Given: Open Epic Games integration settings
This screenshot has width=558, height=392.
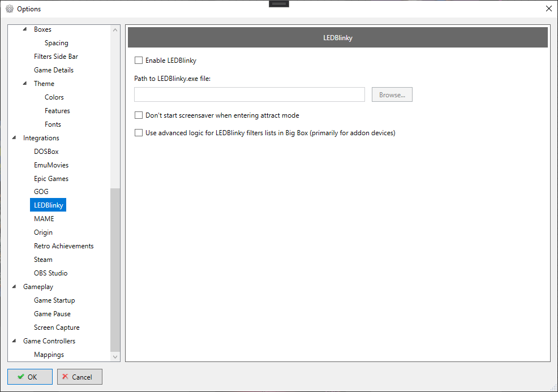Looking at the screenshot, I should (51, 179).
